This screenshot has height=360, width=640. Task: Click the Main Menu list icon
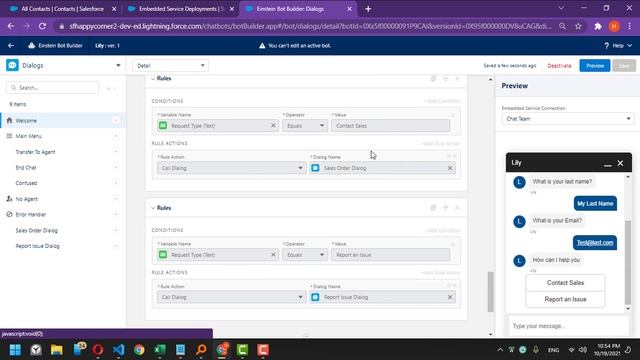click(x=9, y=136)
